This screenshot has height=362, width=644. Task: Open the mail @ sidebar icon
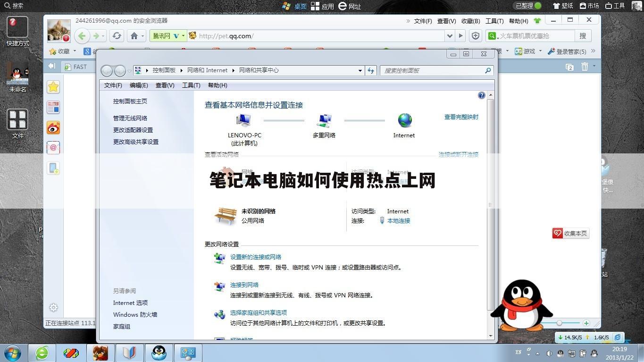(x=53, y=148)
